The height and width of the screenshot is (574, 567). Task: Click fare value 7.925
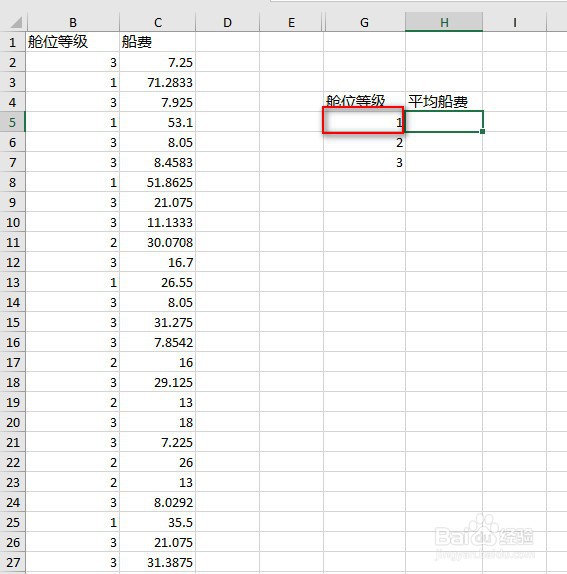[x=158, y=102]
